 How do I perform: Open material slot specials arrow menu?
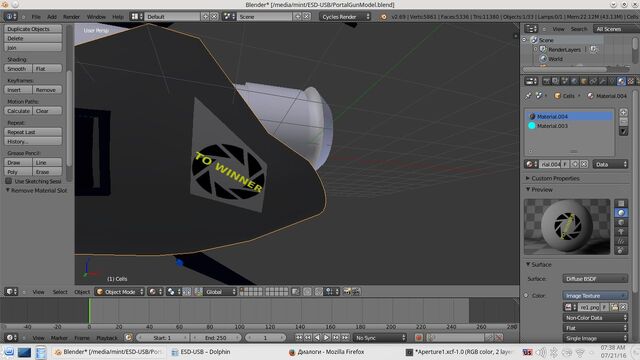pos(623,131)
